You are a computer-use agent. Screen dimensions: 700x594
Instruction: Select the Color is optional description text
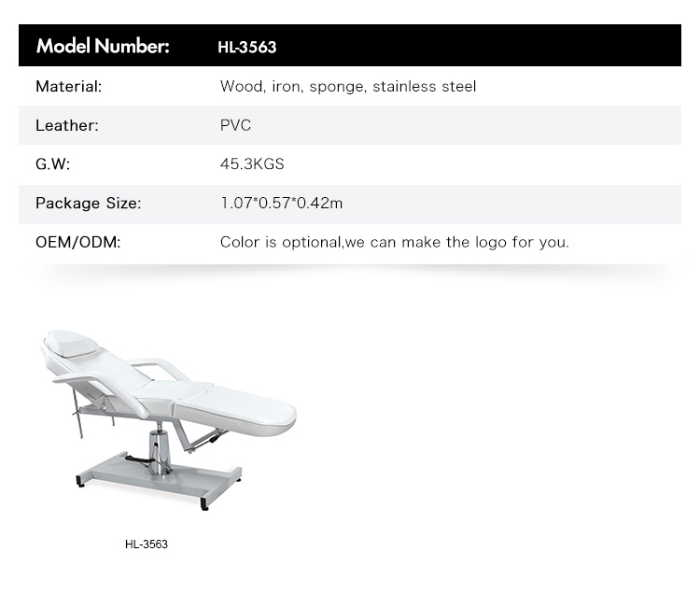395,242
